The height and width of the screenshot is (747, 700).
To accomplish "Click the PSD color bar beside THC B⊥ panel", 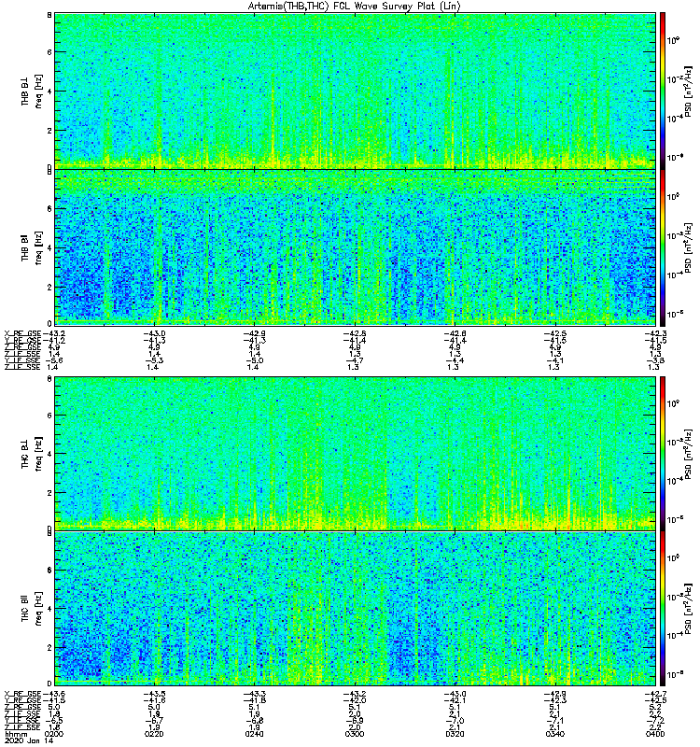I will 663,454.
